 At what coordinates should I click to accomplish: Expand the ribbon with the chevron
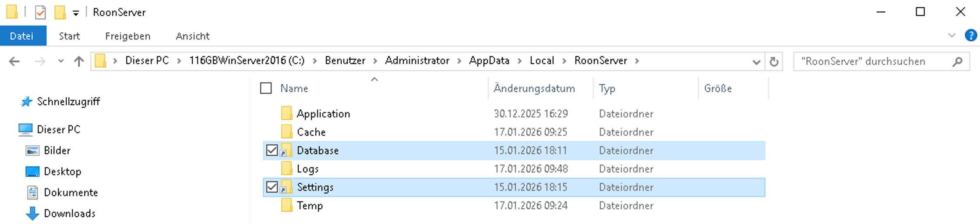pos(952,35)
